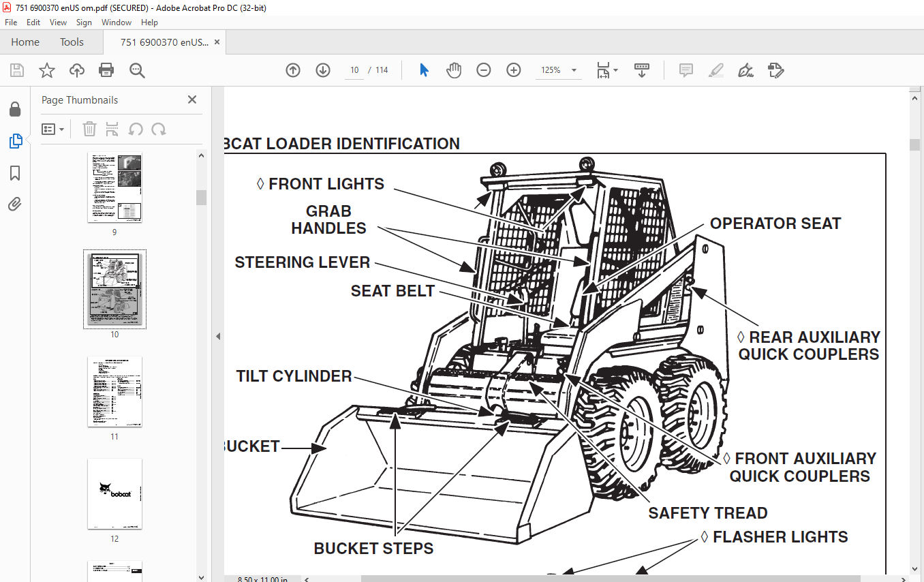The height and width of the screenshot is (582, 924).
Task: Click the SAFETY TREAD label
Action: coord(708,513)
